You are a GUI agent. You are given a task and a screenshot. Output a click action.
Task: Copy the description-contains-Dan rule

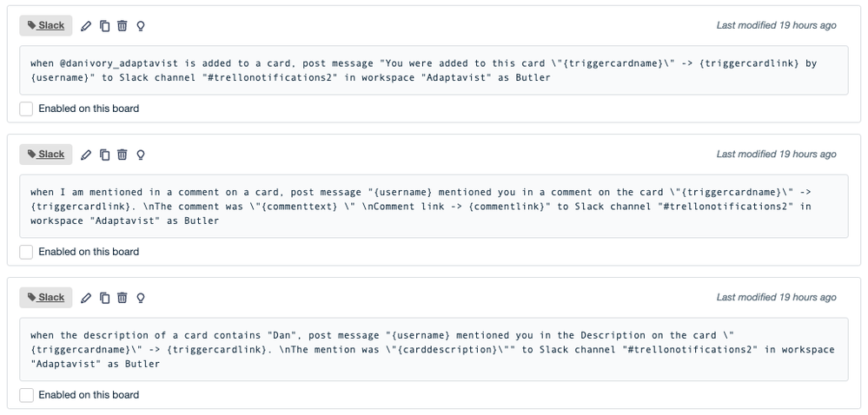tap(104, 299)
